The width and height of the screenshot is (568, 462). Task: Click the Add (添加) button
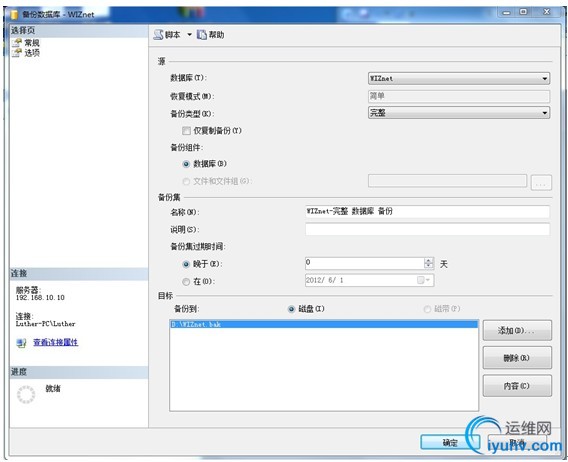click(517, 330)
